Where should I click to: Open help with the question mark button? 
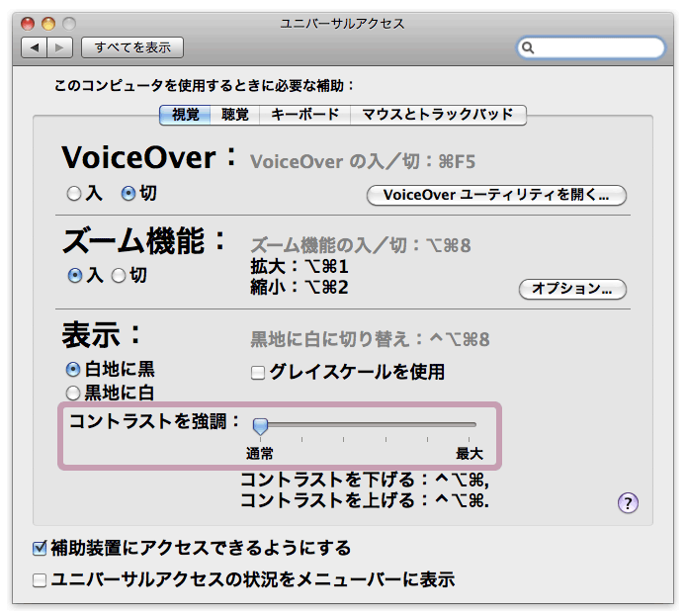click(628, 503)
